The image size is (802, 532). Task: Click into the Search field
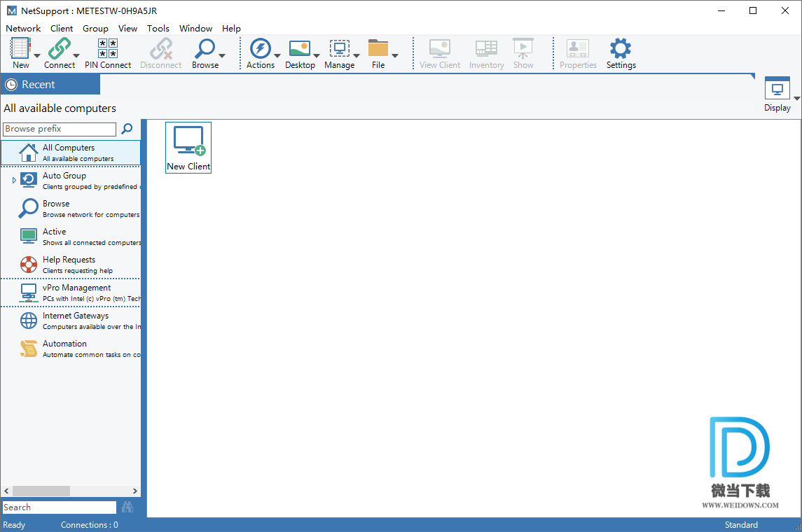pyautogui.click(x=60, y=507)
